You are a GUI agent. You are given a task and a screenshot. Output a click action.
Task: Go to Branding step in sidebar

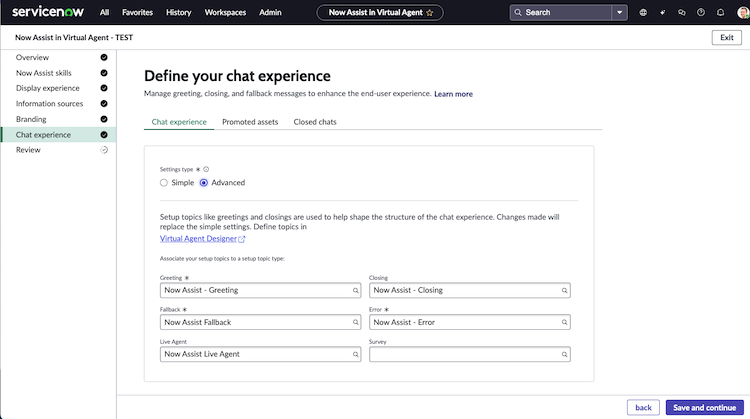(31, 119)
